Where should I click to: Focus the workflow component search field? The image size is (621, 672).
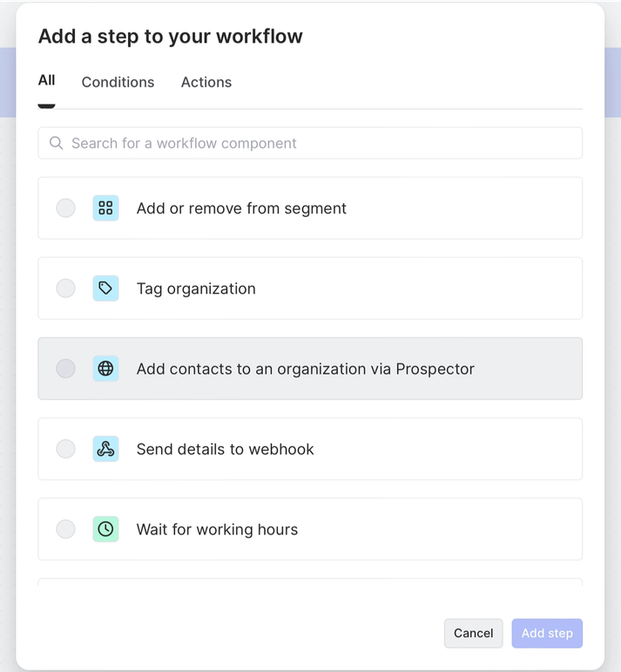[x=322, y=143]
